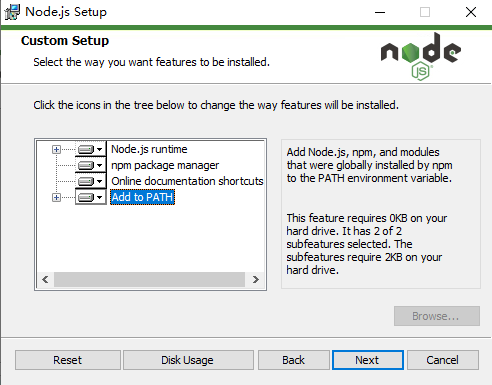Click the right arrow of the tree scrollbar
The image size is (492, 385).
pyautogui.click(x=256, y=279)
